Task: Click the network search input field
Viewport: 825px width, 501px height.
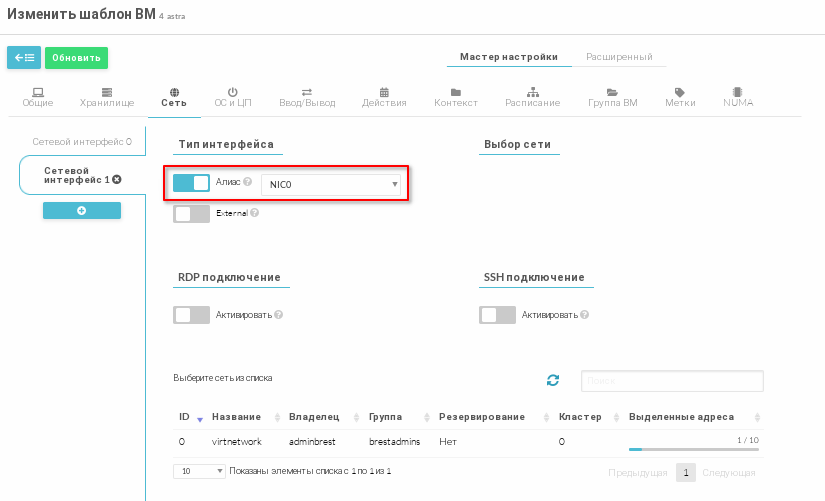Action: [x=671, y=381]
